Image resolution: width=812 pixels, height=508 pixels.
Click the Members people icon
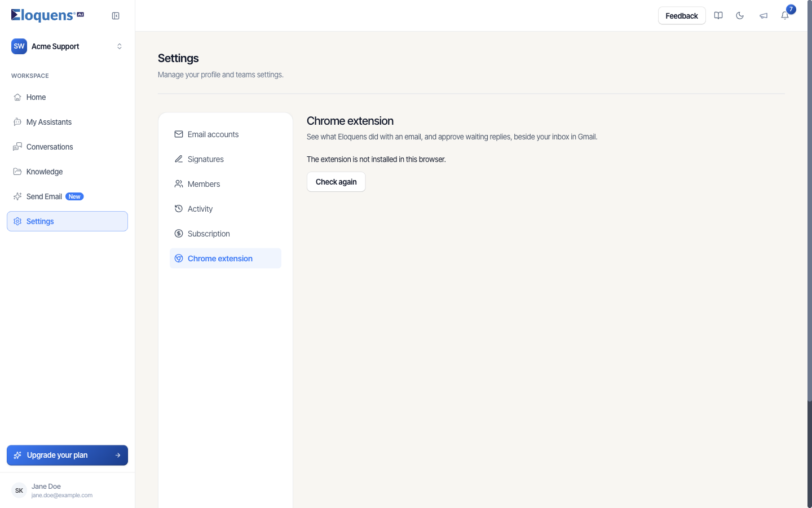[x=179, y=184]
